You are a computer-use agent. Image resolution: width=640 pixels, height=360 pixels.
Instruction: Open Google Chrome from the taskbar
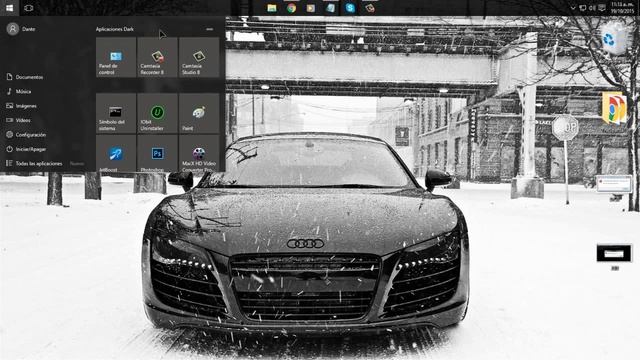click(291, 8)
